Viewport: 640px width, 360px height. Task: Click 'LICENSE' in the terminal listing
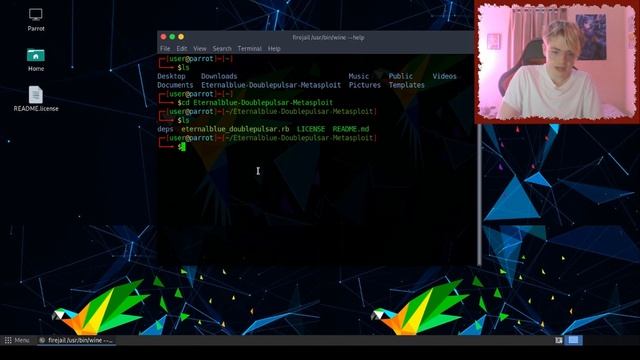pyautogui.click(x=311, y=129)
